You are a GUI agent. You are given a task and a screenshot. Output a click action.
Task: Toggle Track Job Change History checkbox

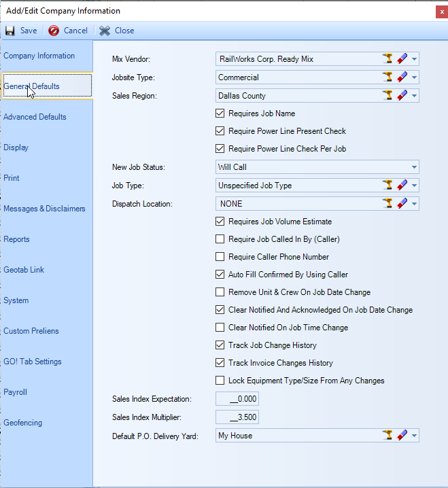(220, 345)
